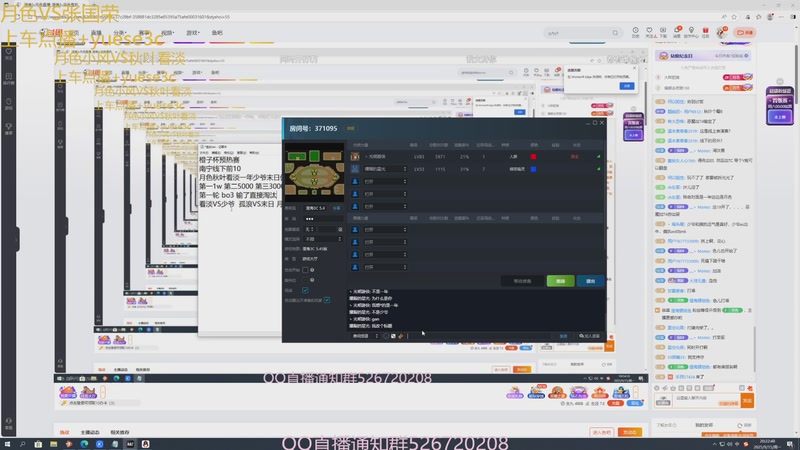Open the taskbar search icon

pos(22,444)
